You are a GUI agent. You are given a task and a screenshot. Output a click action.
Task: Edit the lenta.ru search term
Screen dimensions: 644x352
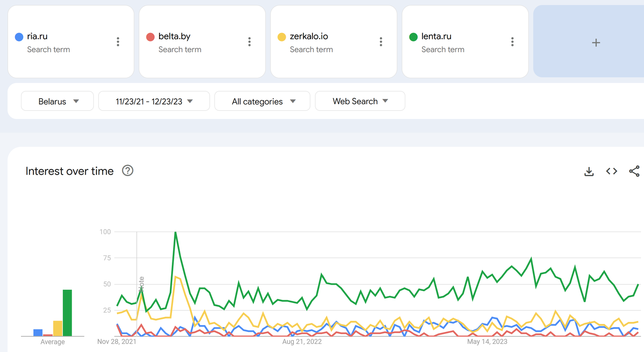[436, 36]
